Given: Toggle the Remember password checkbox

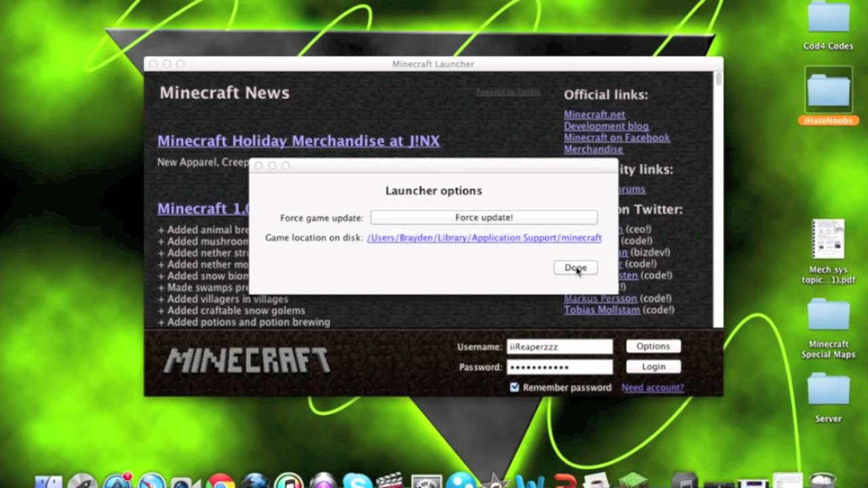Looking at the screenshot, I should point(515,387).
